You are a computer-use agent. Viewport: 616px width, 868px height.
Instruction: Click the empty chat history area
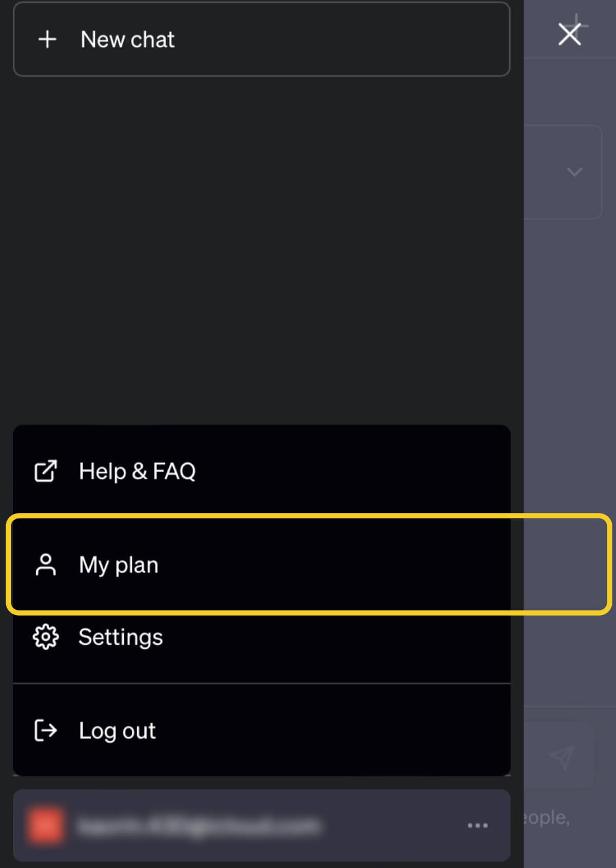tap(261, 246)
